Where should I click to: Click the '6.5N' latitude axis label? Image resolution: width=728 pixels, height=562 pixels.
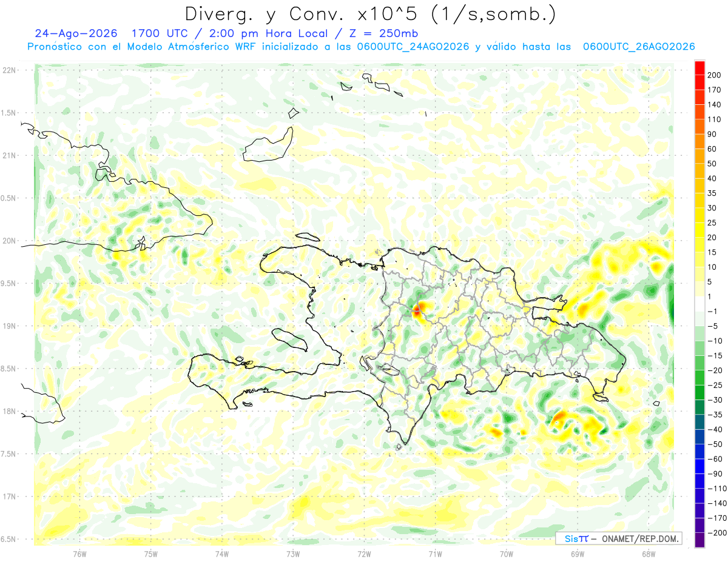click(9, 540)
